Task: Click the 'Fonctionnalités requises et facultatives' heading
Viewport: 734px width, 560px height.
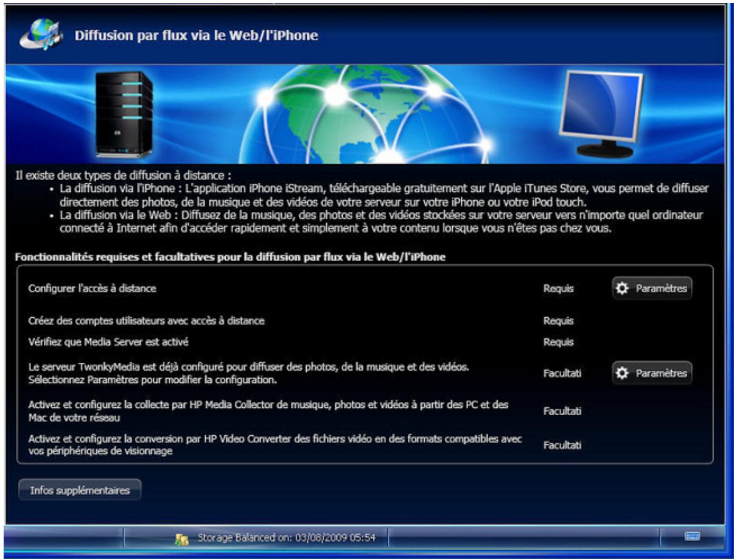Action: [x=230, y=257]
